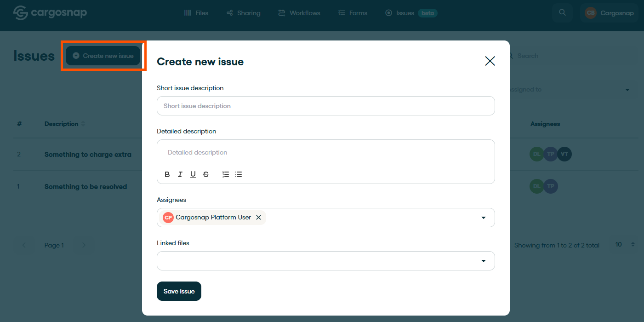Image resolution: width=644 pixels, height=322 pixels.
Task: Insert a bulleted list
Action: tap(239, 174)
